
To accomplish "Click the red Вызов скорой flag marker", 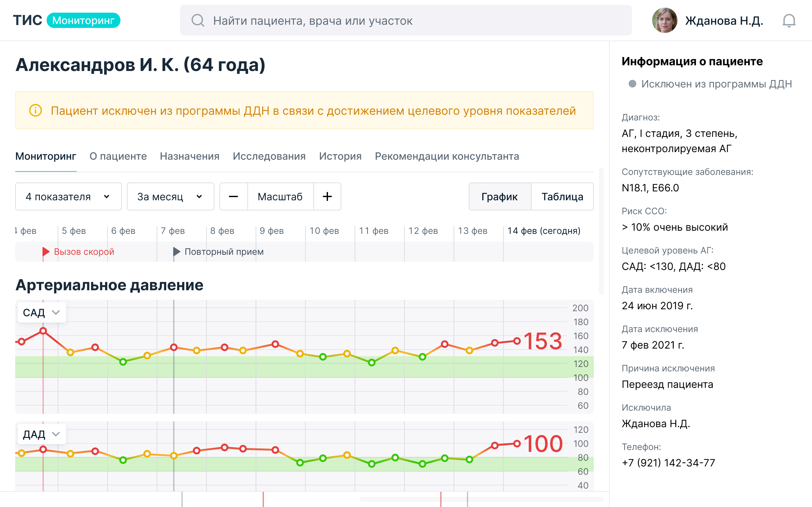I will tap(46, 252).
